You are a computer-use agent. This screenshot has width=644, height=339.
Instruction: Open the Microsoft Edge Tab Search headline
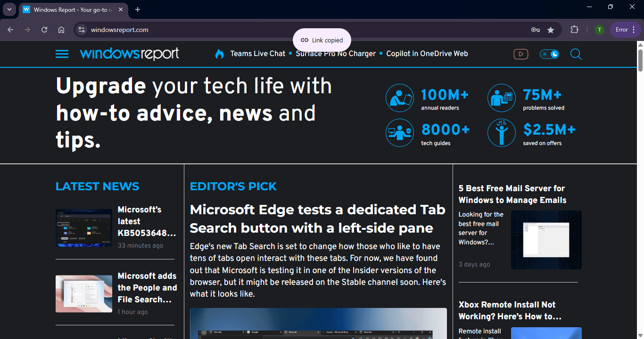click(x=318, y=218)
